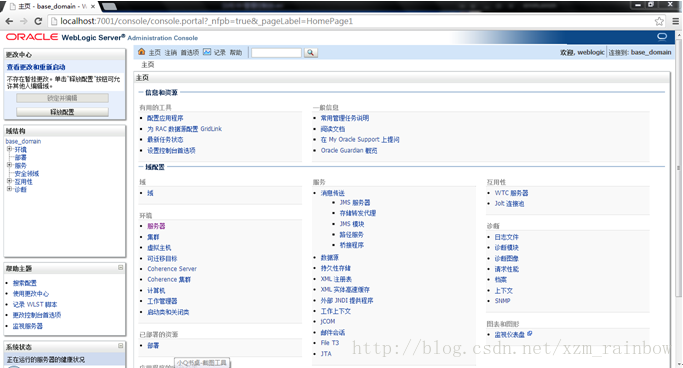Open the SNMP link
The width and height of the screenshot is (683, 368).
pos(502,300)
